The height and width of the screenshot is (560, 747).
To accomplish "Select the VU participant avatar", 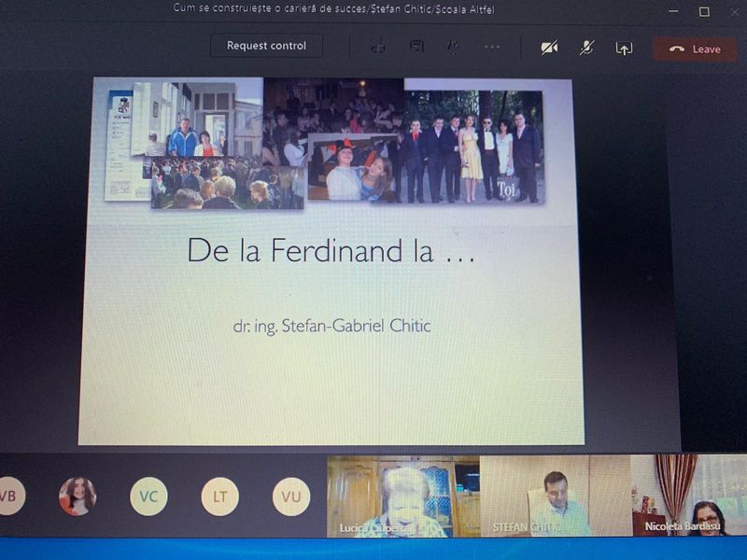I will (290, 497).
